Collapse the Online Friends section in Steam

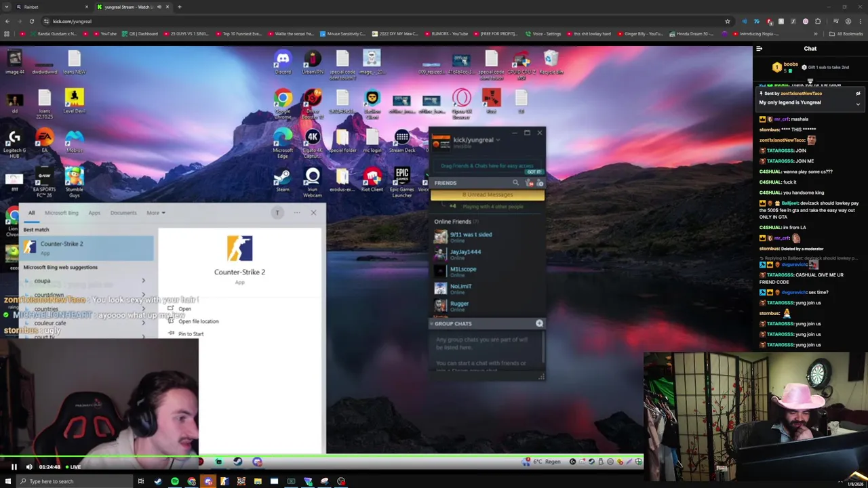pyautogui.click(x=456, y=222)
